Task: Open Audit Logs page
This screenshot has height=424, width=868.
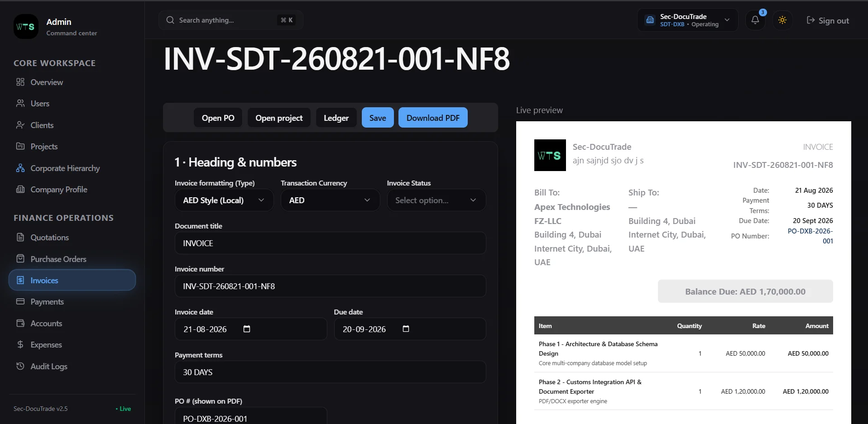Action: pos(72,366)
